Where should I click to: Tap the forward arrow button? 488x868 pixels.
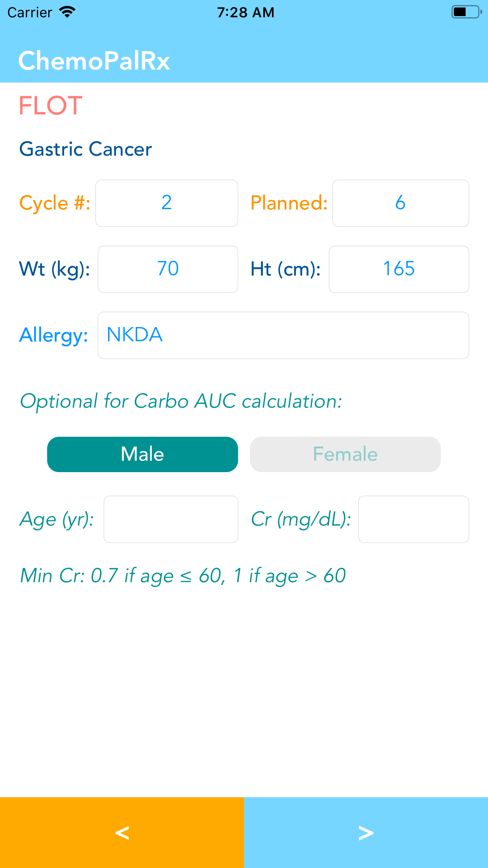click(366, 832)
